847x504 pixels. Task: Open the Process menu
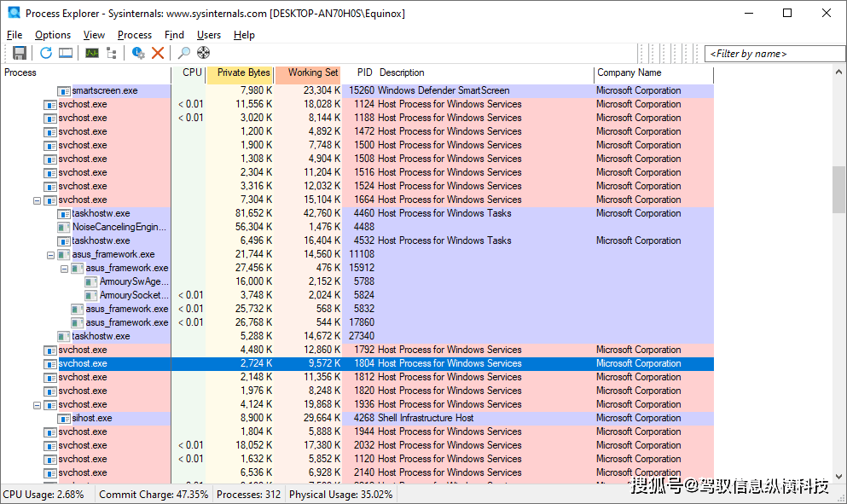click(x=135, y=35)
